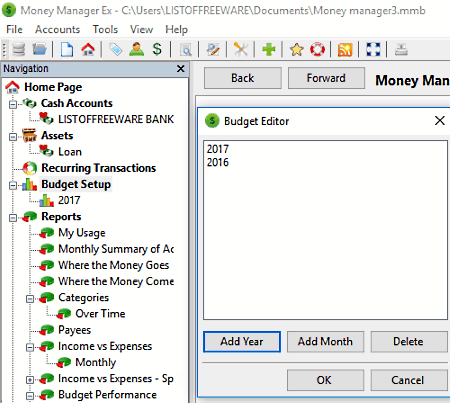The width and height of the screenshot is (450, 403).
Task: Click the Open Database toolbar icon
Action: coord(40,49)
